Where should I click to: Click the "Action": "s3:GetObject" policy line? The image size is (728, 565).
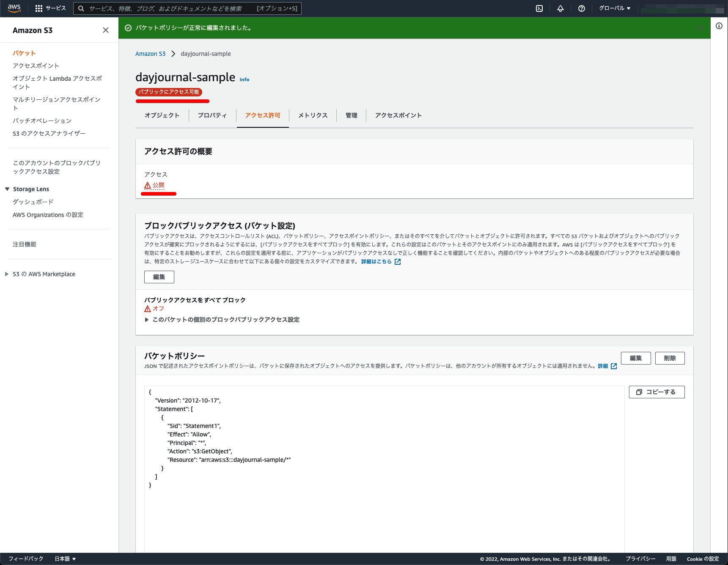coord(200,451)
